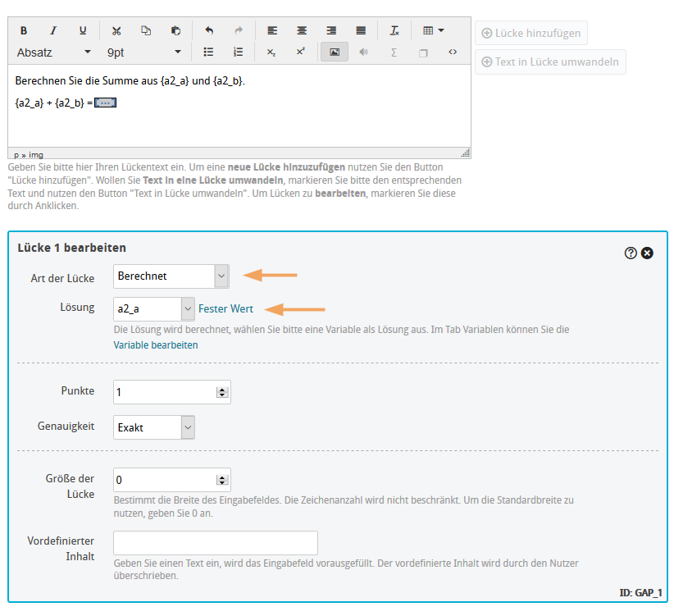Center align the text

pyautogui.click(x=302, y=30)
